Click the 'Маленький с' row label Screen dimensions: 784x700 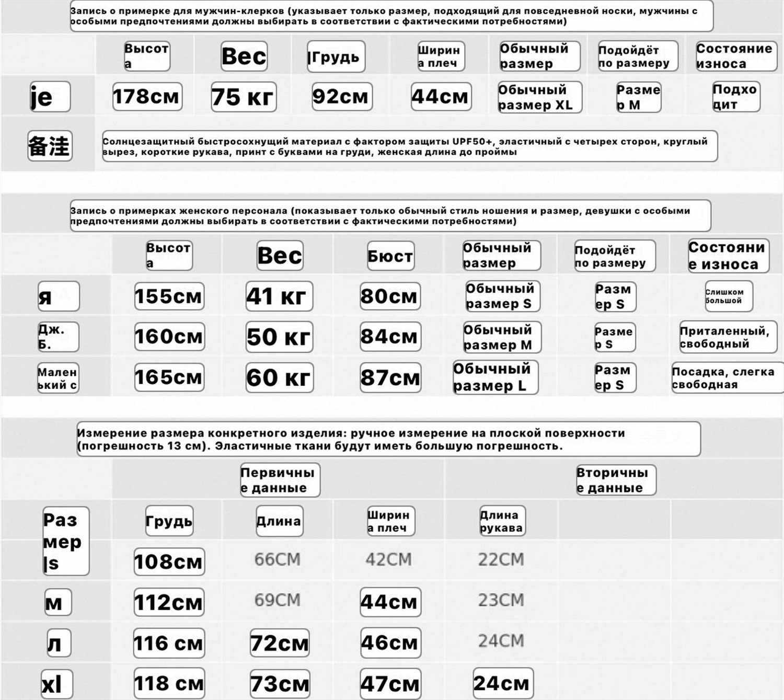point(57,378)
